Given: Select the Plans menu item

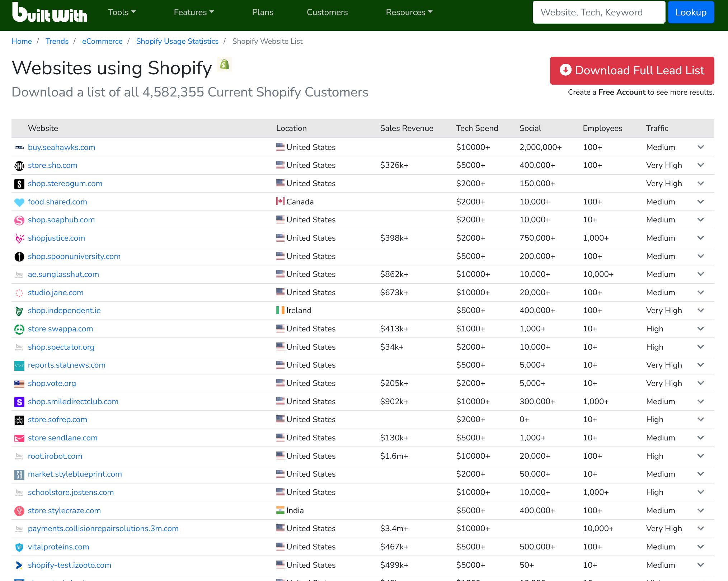Looking at the screenshot, I should click(262, 12).
